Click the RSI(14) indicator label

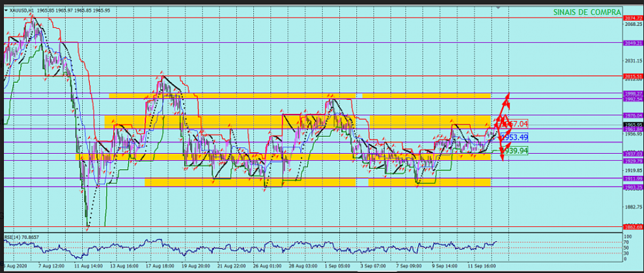tap(20, 236)
